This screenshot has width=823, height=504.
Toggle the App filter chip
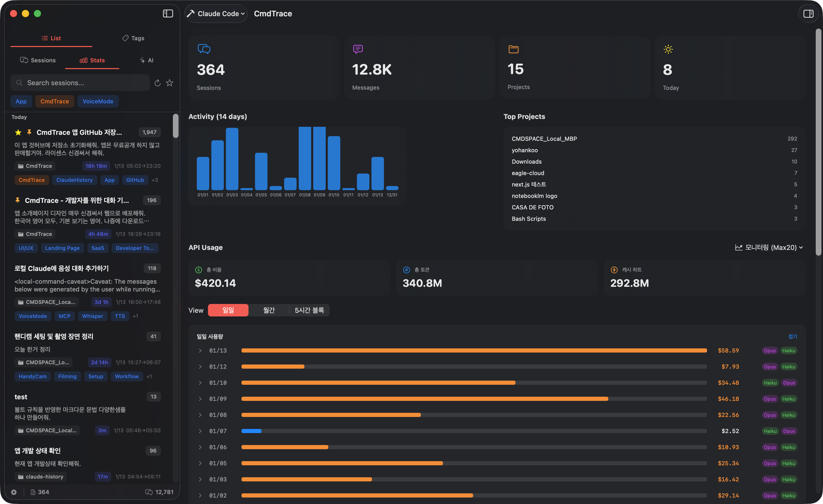click(21, 101)
